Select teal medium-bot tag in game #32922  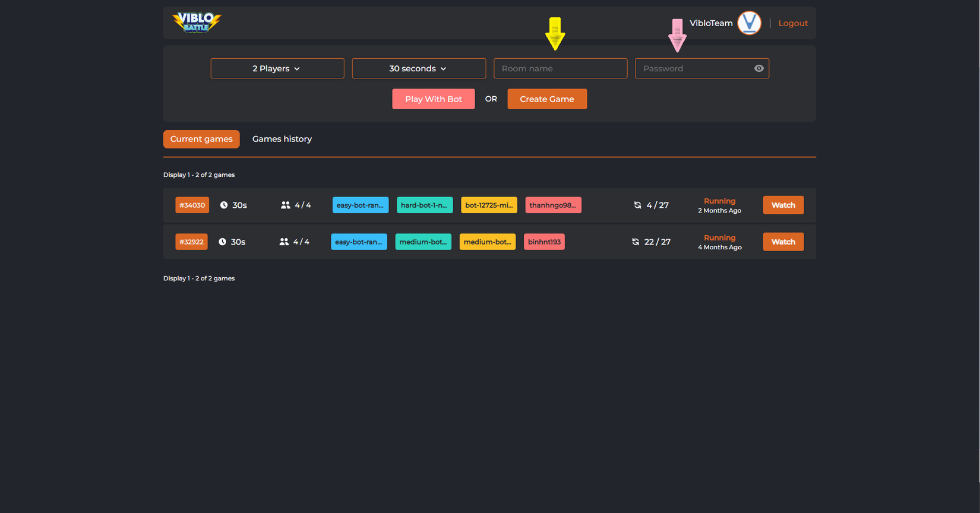(423, 242)
